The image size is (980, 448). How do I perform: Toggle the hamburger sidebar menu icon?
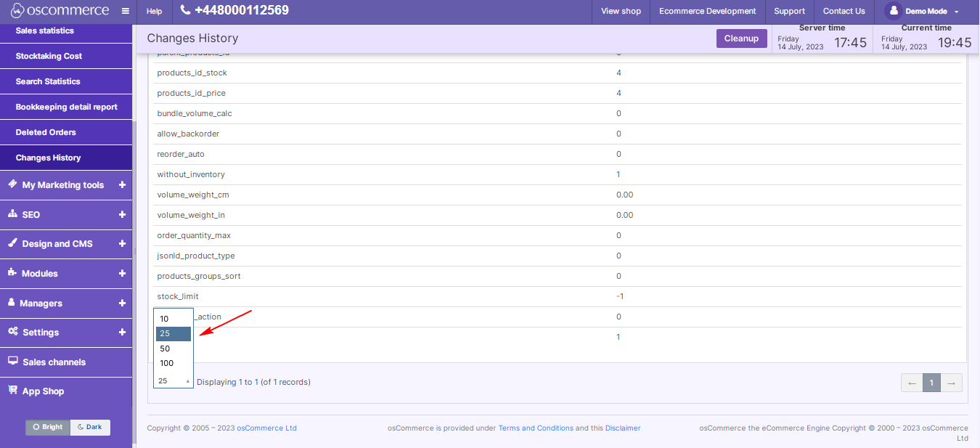(126, 12)
